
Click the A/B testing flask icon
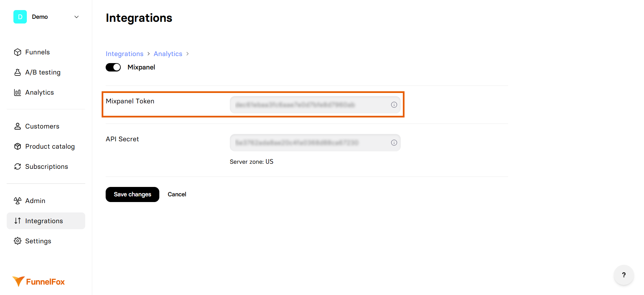[17, 72]
